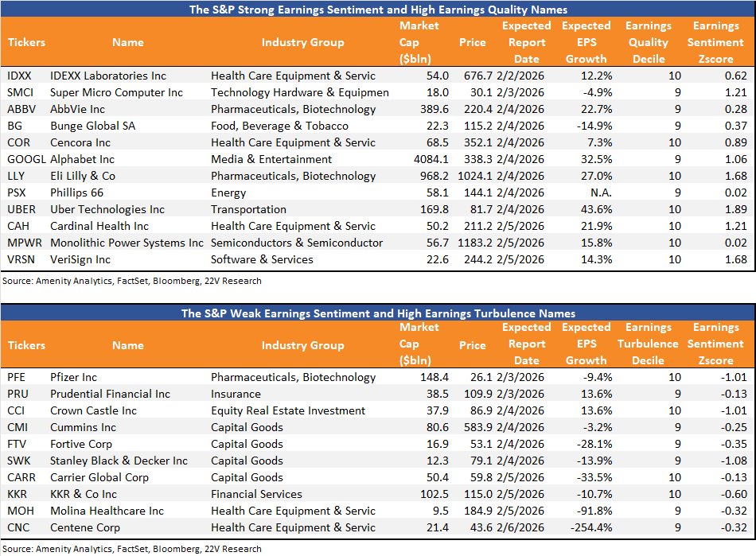Click the Eli Lilly & Co name
The width and height of the screenshot is (756, 556).
click(83, 177)
